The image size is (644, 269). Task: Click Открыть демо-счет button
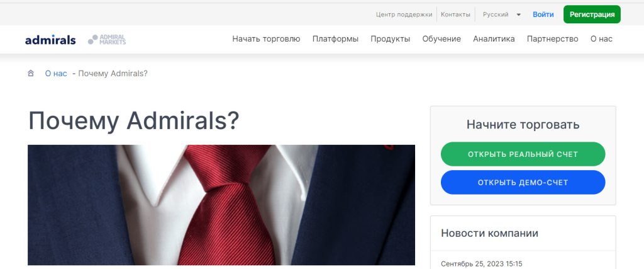pyautogui.click(x=523, y=182)
